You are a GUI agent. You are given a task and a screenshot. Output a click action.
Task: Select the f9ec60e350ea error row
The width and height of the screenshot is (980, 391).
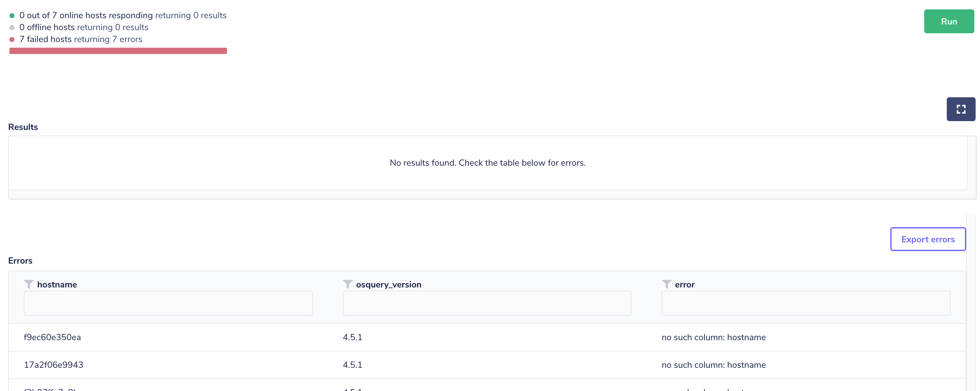point(52,337)
